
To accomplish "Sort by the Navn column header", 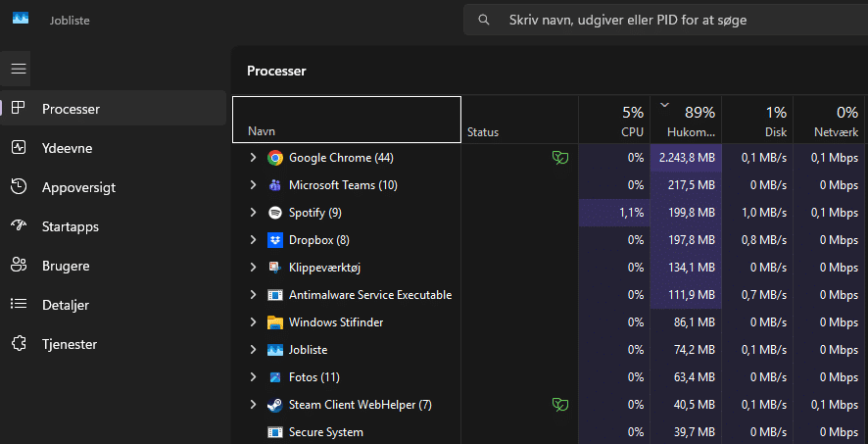I will point(347,120).
